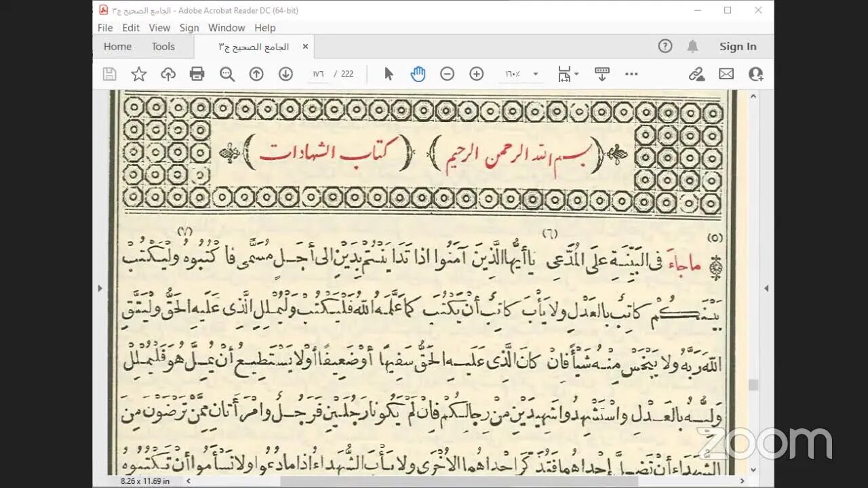868x488 pixels.
Task: View the notifications bell
Action: tap(692, 46)
